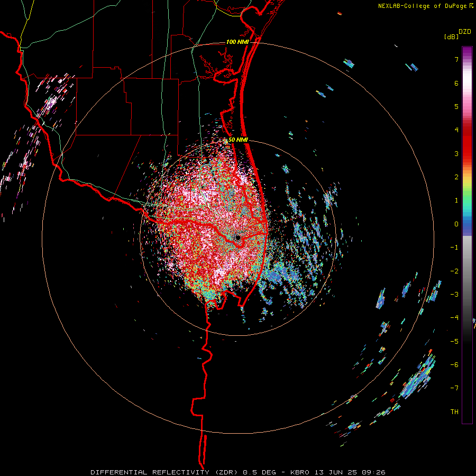Click the 1 value on the color scale
Image resolution: width=476 pixels, height=476 pixels.
tap(456, 200)
